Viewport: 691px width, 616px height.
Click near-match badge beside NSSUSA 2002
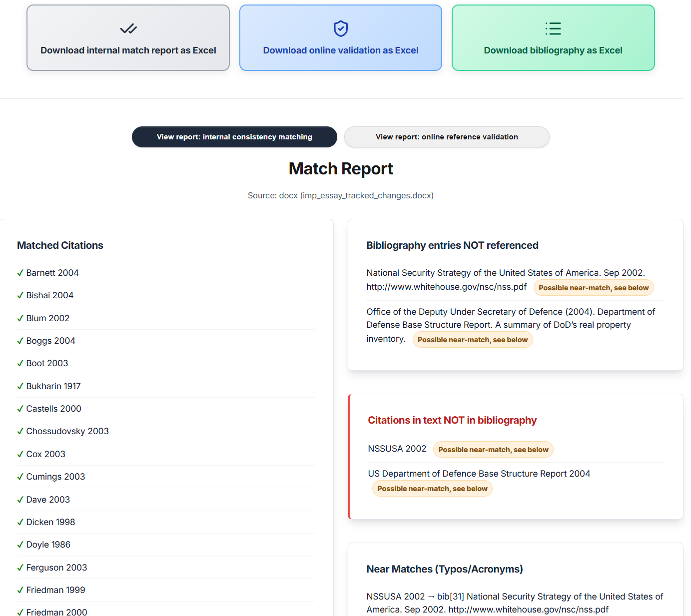click(x=493, y=449)
